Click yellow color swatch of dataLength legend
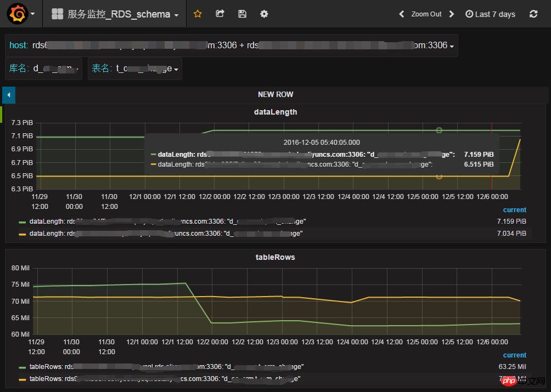This screenshot has width=551, height=392. (23, 234)
